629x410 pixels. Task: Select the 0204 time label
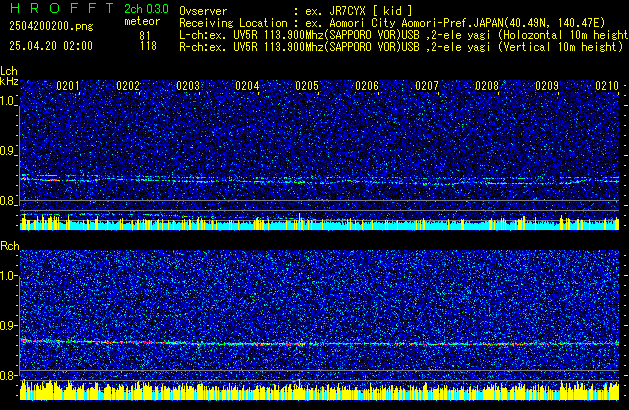click(x=247, y=86)
